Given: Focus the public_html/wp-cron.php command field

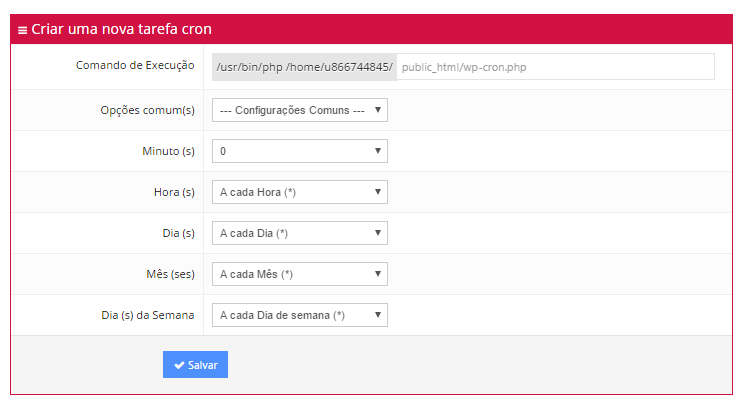Looking at the screenshot, I should point(555,67).
